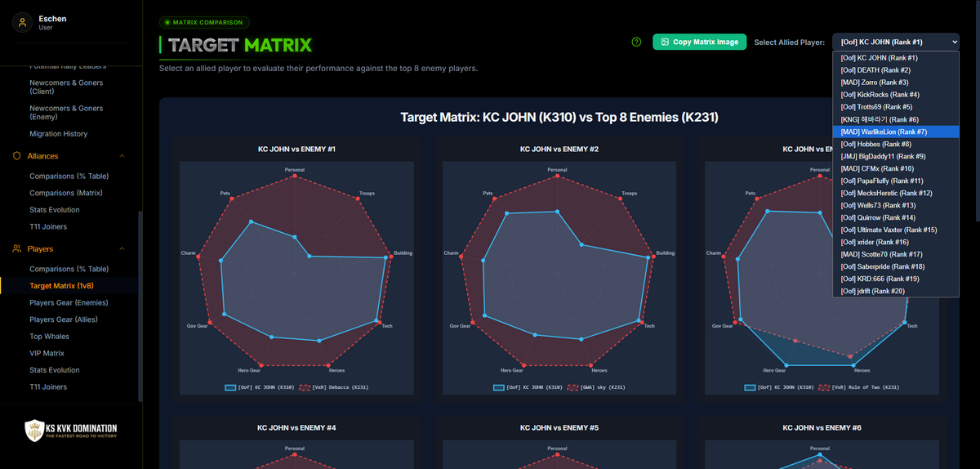Screen dimensions: 980x469
Task: Click the KS KVK Domination logo
Action: tap(70, 431)
